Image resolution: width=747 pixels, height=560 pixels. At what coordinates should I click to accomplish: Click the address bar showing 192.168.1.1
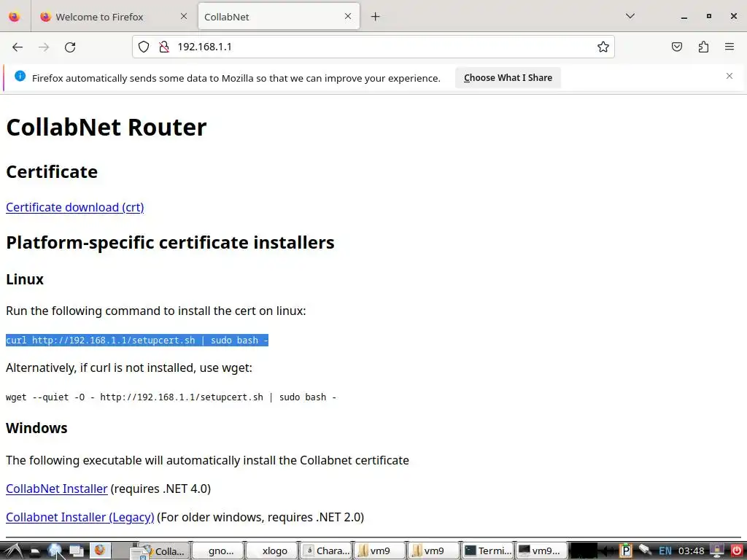373,47
